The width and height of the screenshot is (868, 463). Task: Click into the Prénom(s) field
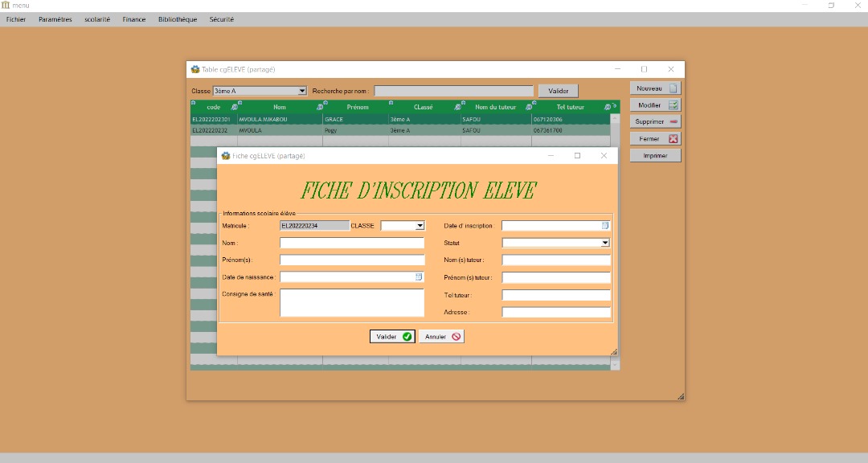[x=352, y=260]
